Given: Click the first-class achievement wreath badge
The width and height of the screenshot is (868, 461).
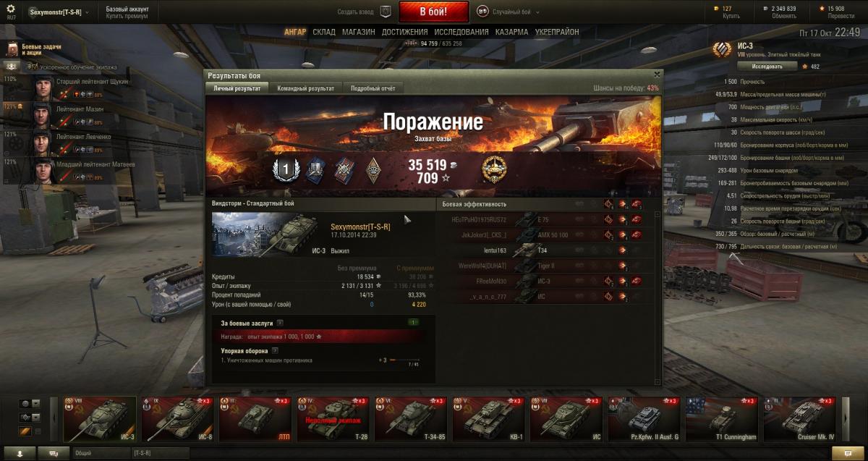Looking at the screenshot, I should coord(285,169).
